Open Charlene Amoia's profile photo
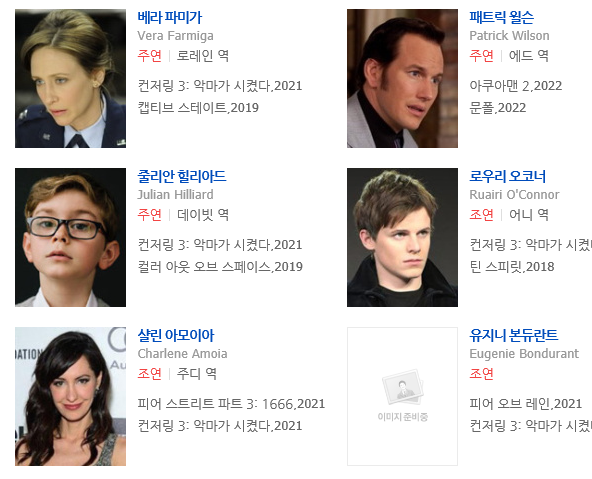This screenshot has height=479, width=592. coord(70,396)
